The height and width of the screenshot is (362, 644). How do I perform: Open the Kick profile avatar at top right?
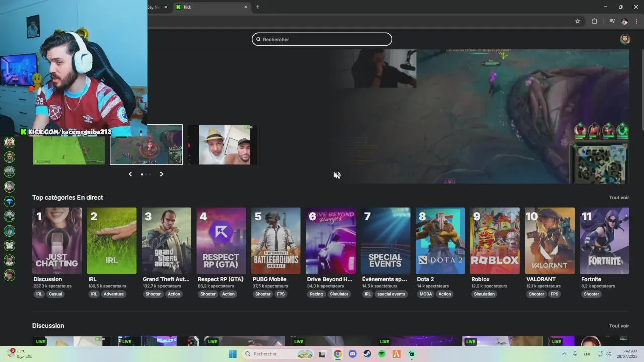pos(625,39)
